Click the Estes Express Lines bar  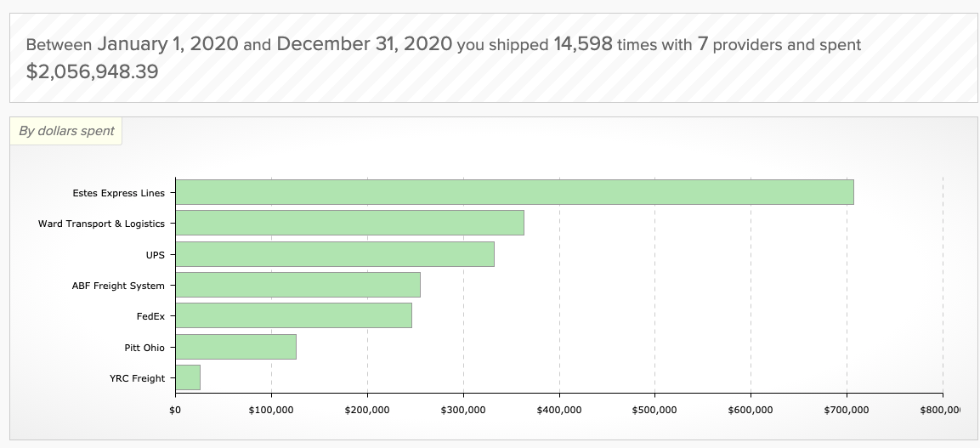pyautogui.click(x=514, y=192)
